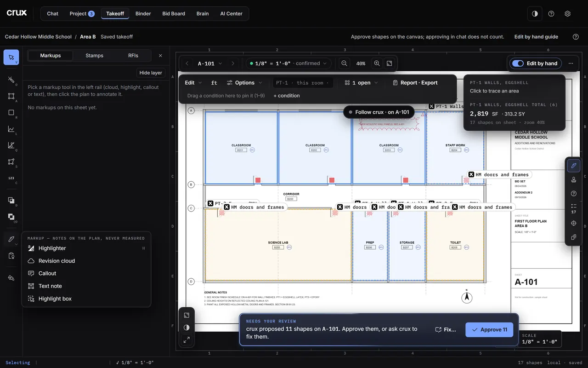Expand the Options dropdown

244,83
